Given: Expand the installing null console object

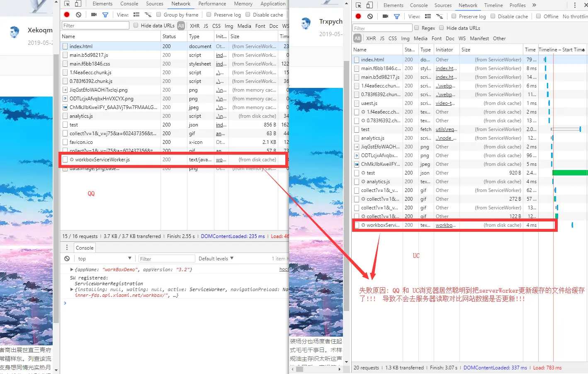Looking at the screenshot, I should pos(72,289).
